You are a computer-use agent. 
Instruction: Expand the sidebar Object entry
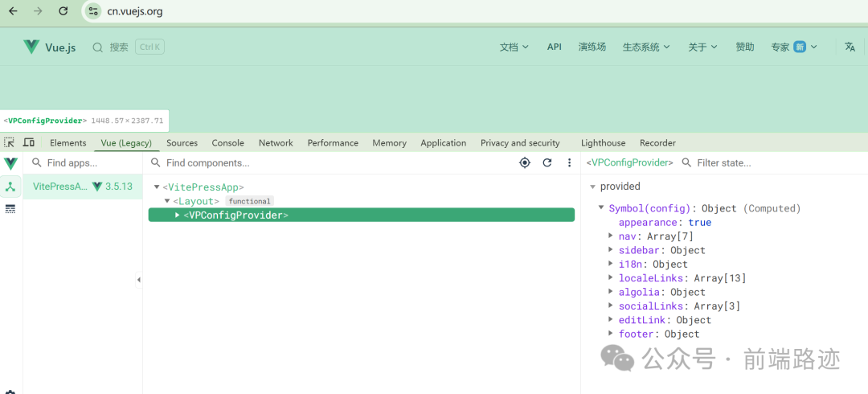pyautogui.click(x=611, y=250)
